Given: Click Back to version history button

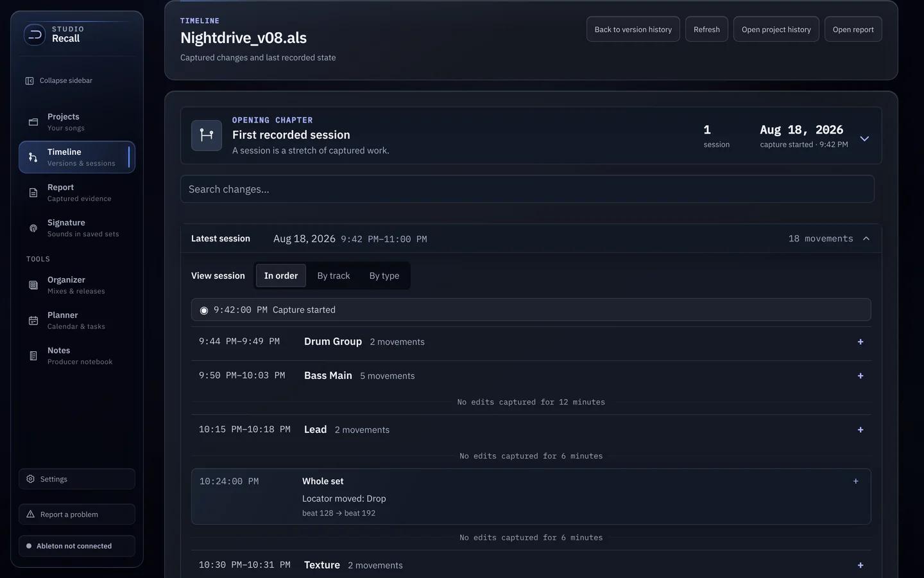Looking at the screenshot, I should click(x=633, y=30).
